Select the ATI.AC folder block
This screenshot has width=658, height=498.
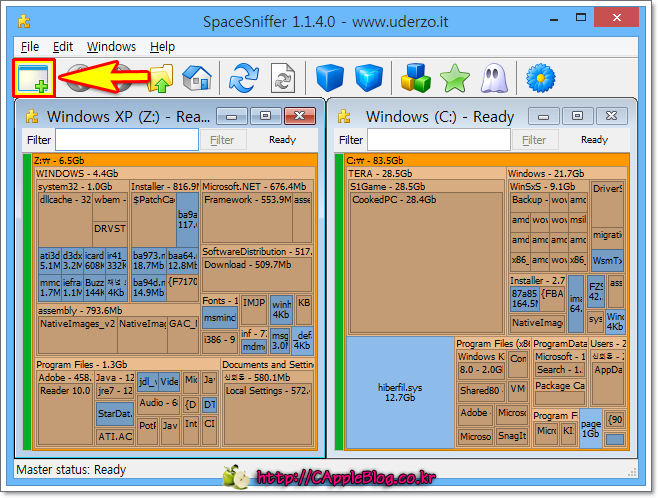[x=115, y=436]
